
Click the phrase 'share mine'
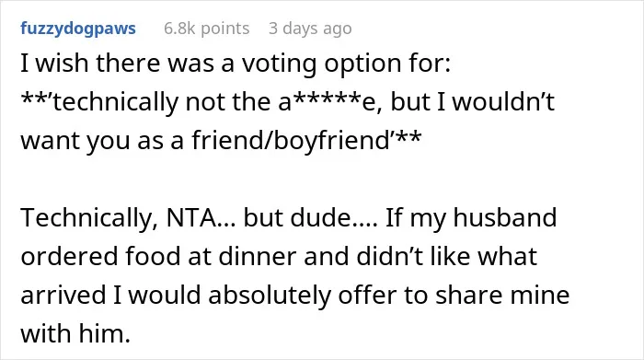pos(502,295)
